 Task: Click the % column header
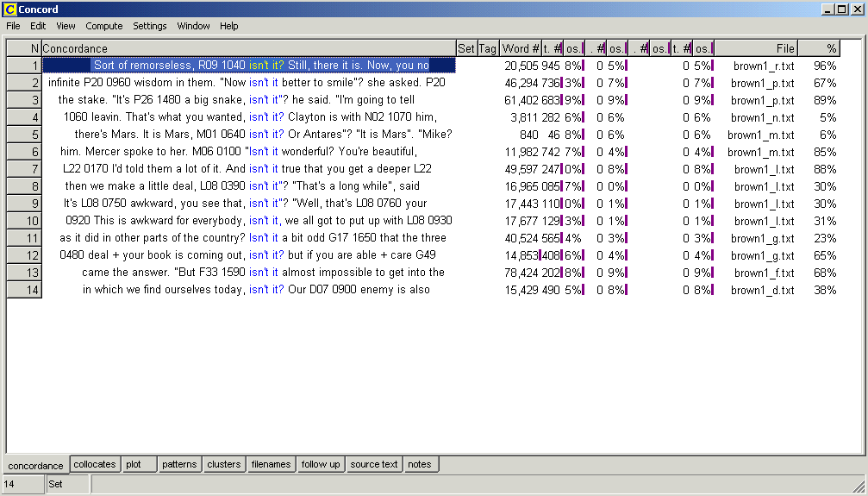(819, 48)
